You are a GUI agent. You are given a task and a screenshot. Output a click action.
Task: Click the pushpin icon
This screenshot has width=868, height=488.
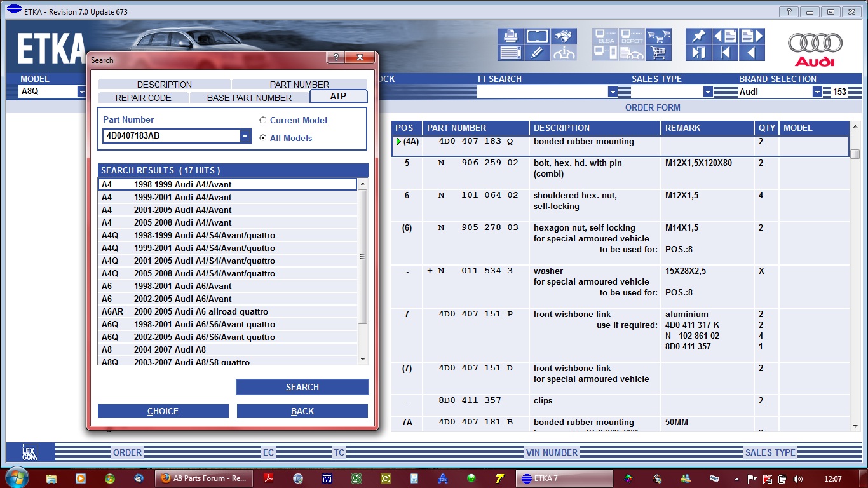pos(699,36)
